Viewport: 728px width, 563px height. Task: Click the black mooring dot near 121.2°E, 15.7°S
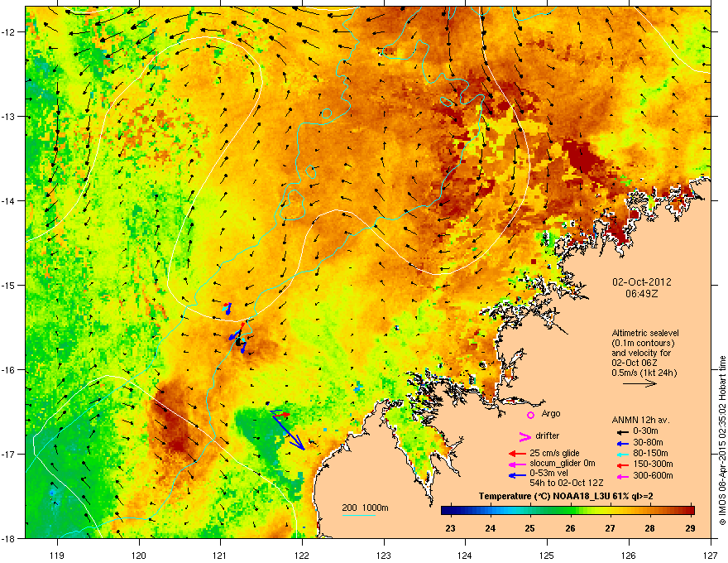coord(238,342)
